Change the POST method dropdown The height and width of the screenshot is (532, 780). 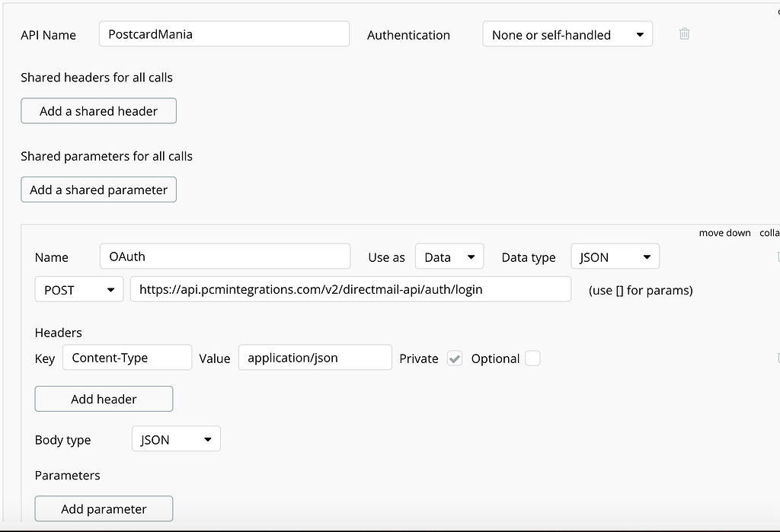[x=78, y=289]
